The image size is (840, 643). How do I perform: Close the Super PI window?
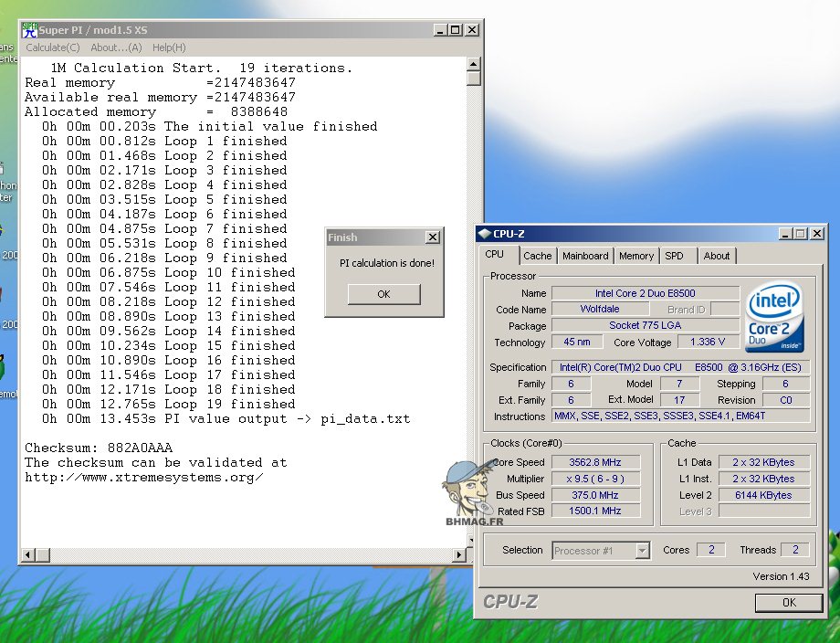point(471,30)
